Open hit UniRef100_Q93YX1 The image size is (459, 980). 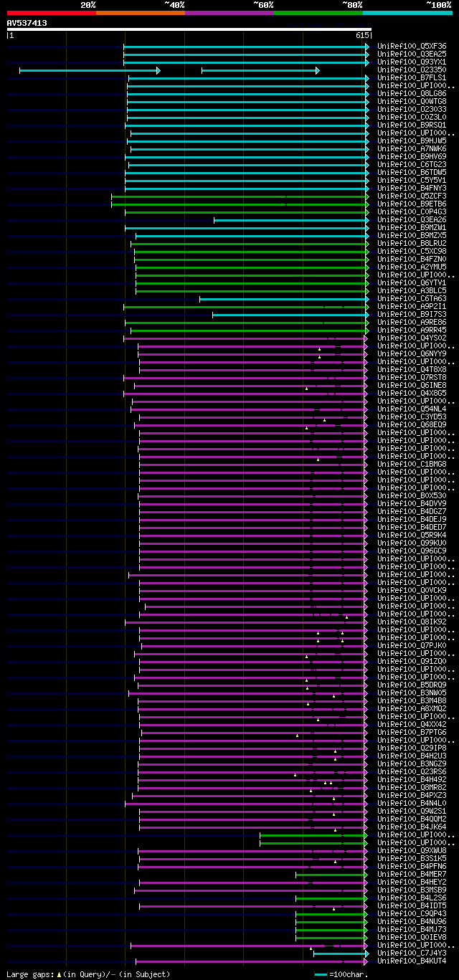[x=412, y=62]
